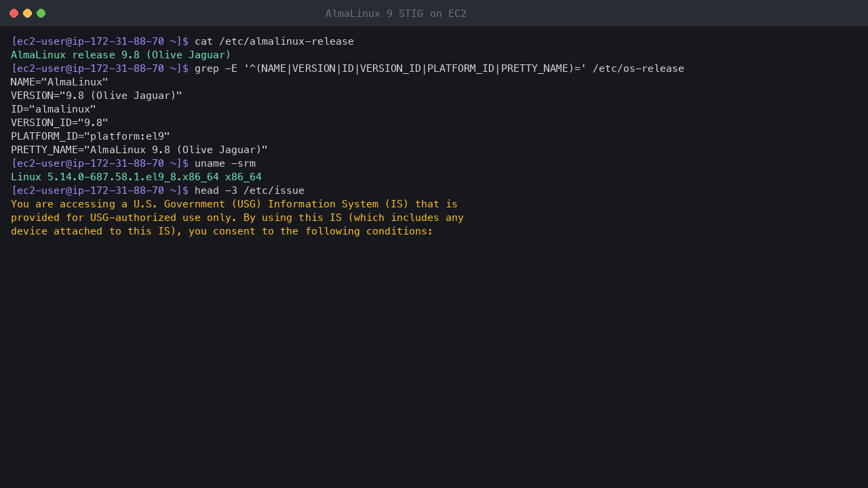Select the line ID="almalinux"

(54, 109)
